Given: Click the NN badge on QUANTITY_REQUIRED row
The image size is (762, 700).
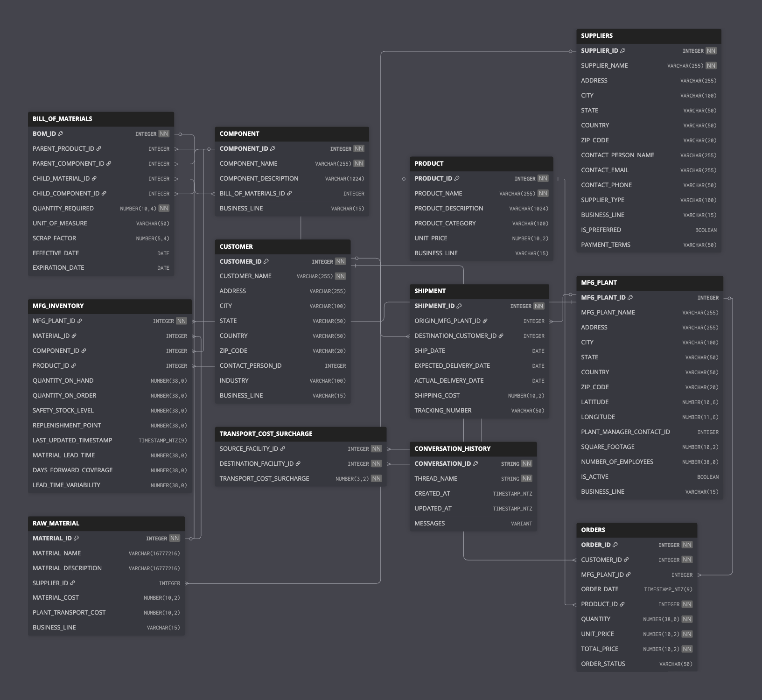Looking at the screenshot, I should pos(164,209).
